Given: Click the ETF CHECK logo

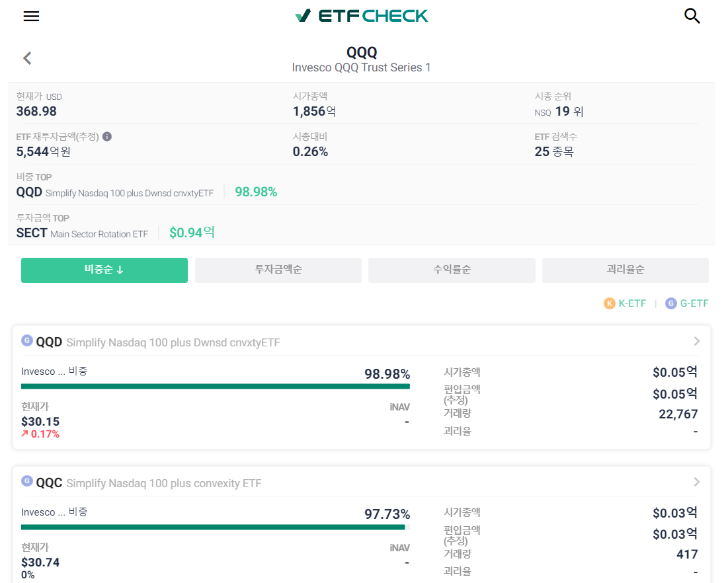Looking at the screenshot, I should coord(361,16).
